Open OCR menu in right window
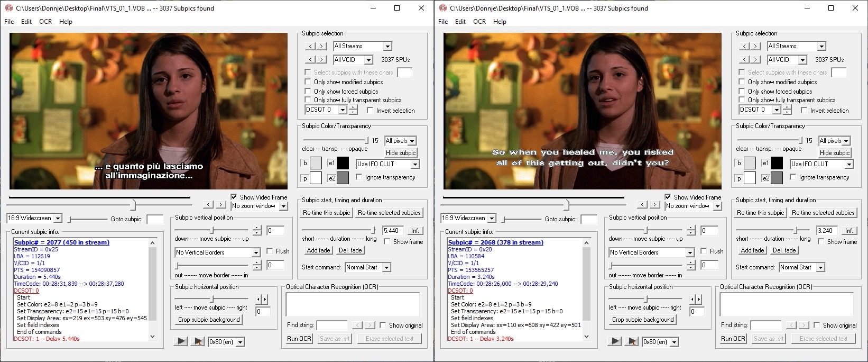 (x=479, y=22)
